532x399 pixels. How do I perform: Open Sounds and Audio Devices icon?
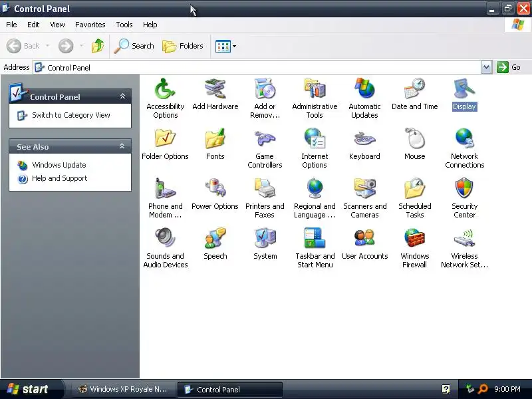pos(165,238)
